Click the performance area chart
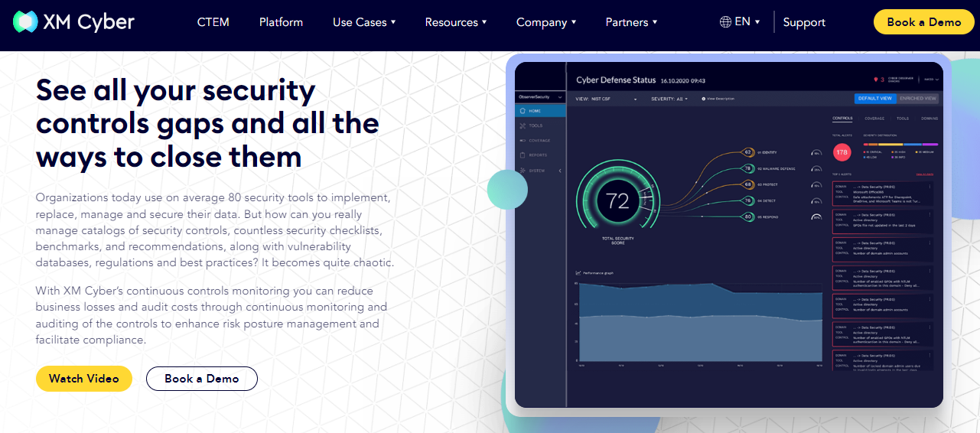This screenshot has height=433, width=980. click(x=701, y=324)
